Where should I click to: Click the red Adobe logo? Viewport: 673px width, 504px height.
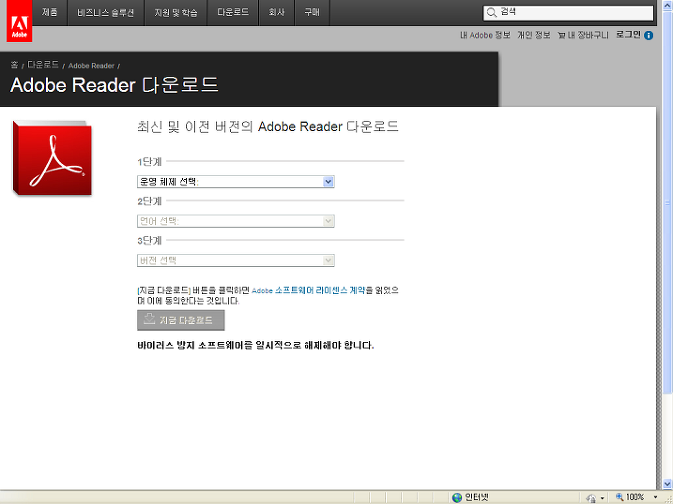point(19,21)
